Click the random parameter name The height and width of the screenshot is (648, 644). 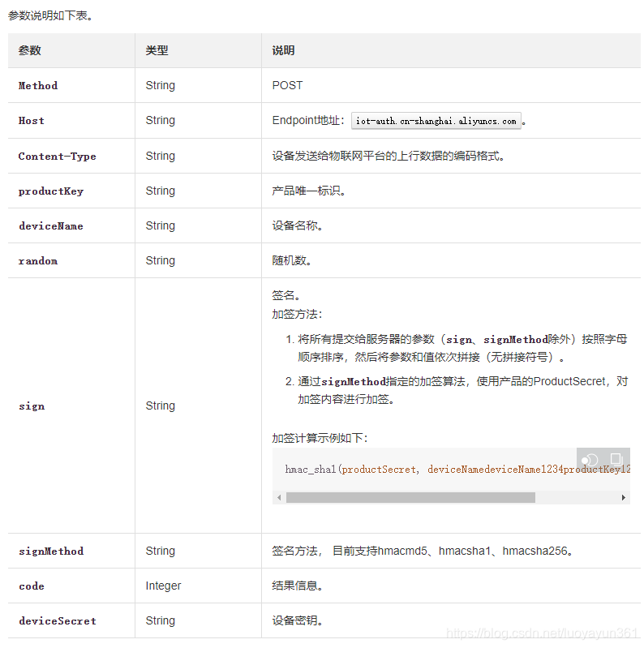click(x=38, y=261)
